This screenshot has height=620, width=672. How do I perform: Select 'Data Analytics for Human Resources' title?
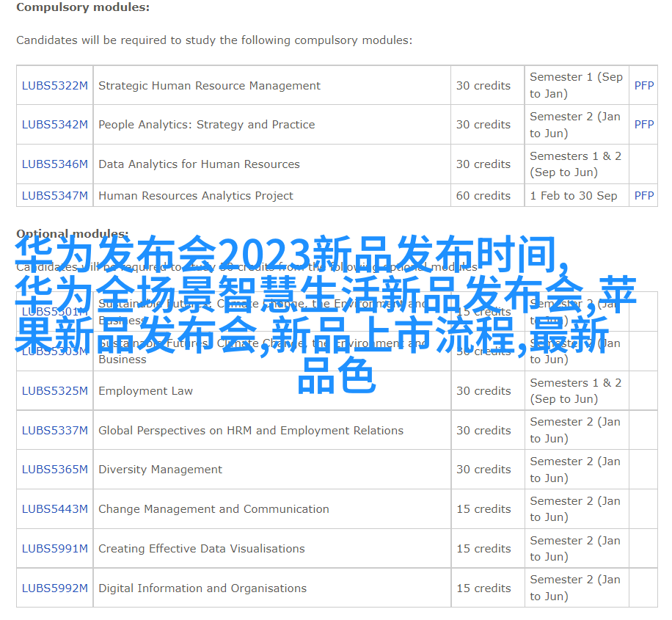(199, 164)
